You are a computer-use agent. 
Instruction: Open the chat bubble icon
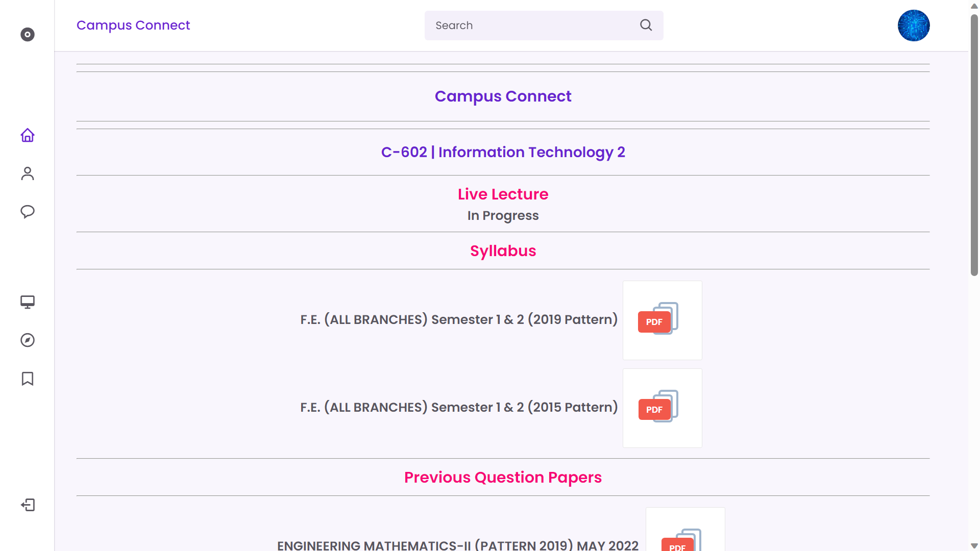click(x=28, y=212)
